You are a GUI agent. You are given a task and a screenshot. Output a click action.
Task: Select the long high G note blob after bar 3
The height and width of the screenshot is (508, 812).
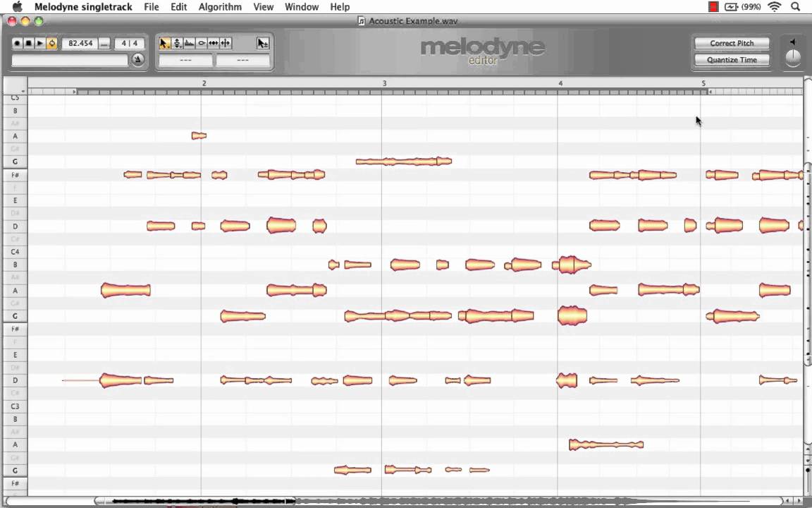[x=404, y=161]
